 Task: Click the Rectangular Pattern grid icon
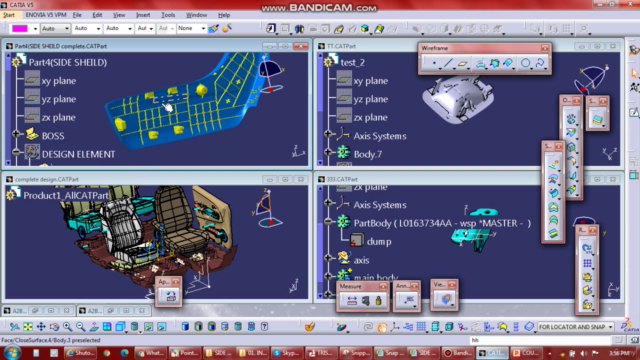click(x=587, y=263)
